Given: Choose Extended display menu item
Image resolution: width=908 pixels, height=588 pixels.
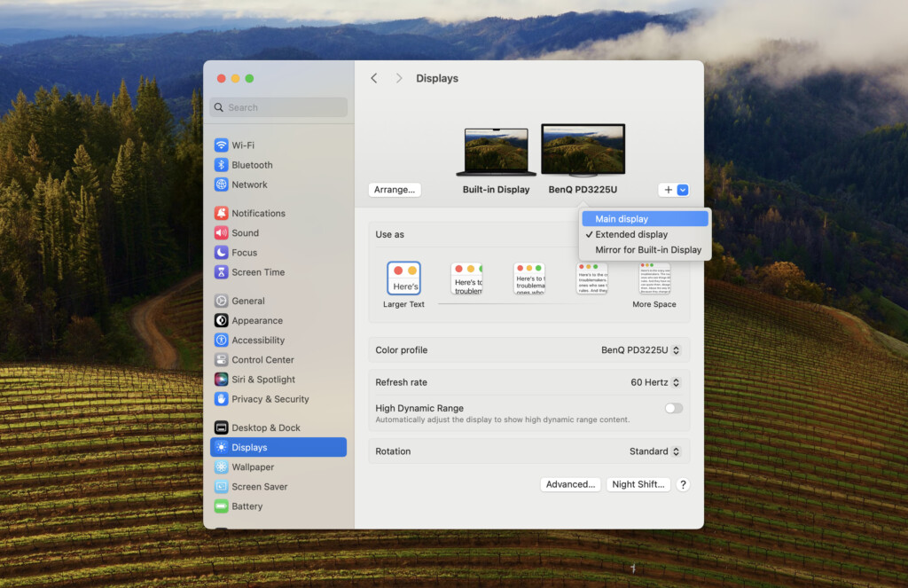Looking at the screenshot, I should coord(646,235).
